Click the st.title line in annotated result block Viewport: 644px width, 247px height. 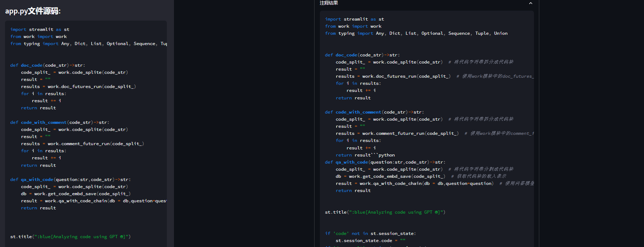coord(385,212)
